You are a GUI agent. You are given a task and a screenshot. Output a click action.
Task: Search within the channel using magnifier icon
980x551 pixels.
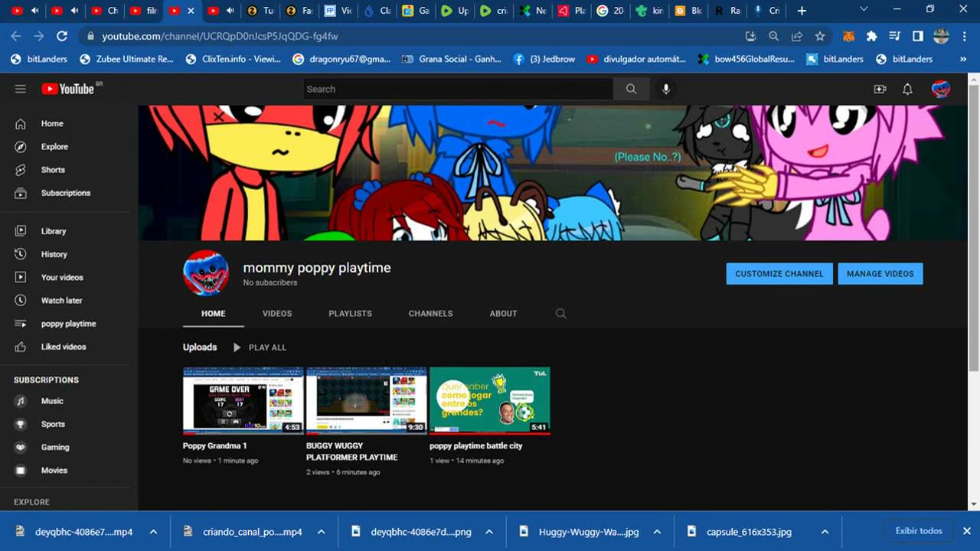(561, 314)
